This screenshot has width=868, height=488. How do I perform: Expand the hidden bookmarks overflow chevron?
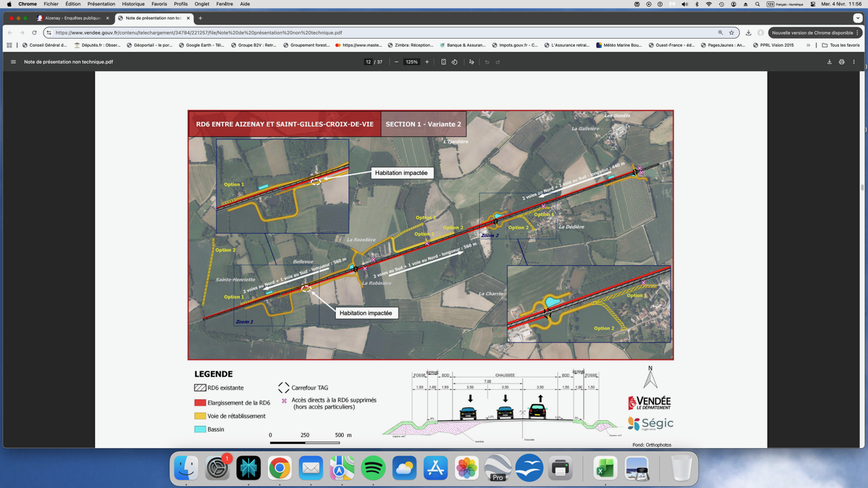click(x=808, y=45)
